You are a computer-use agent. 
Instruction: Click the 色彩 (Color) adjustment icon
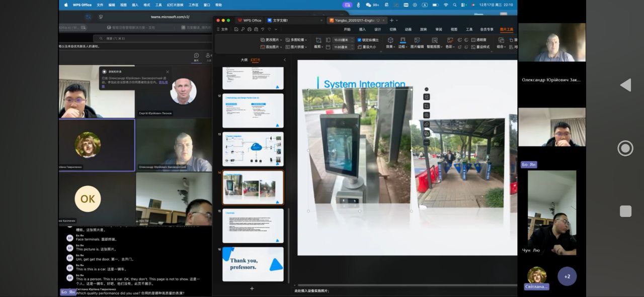click(449, 40)
